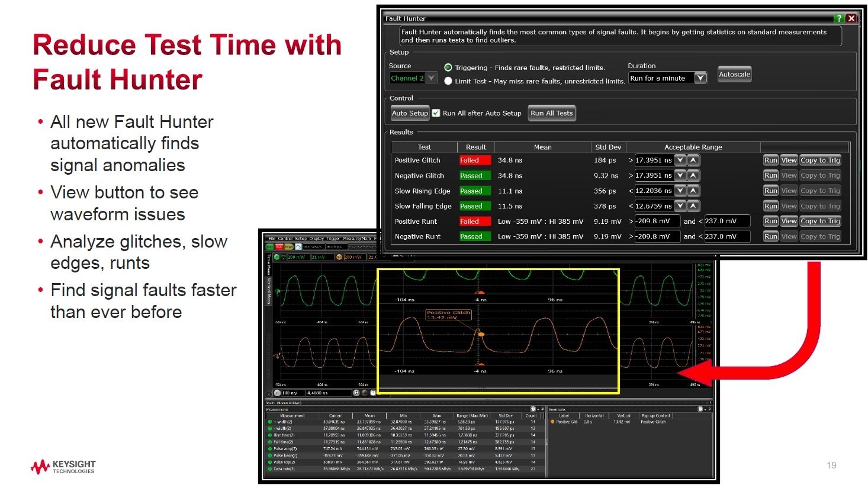Click the Auto Setup button
Image resolution: width=868 pixels, height=488 pixels.
point(410,113)
